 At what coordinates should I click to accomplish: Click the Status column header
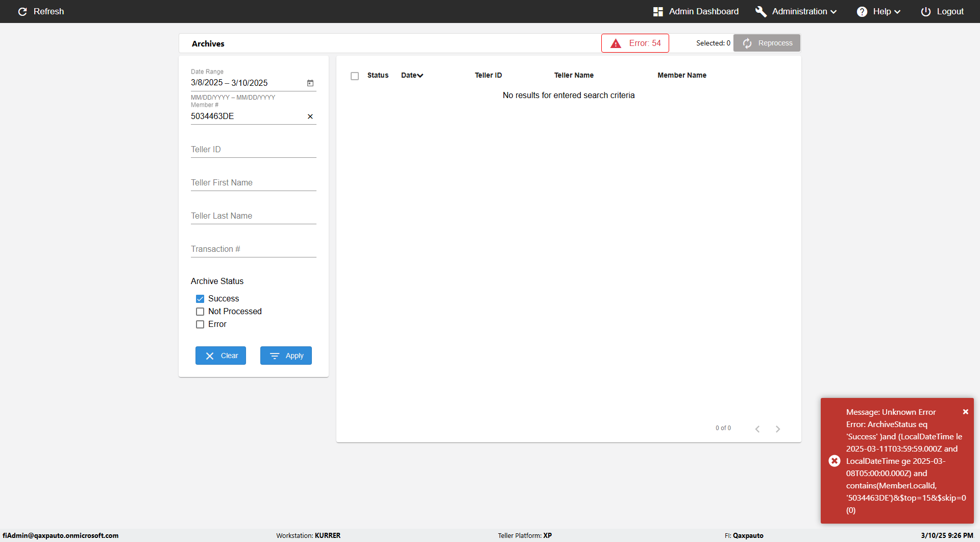click(x=378, y=75)
